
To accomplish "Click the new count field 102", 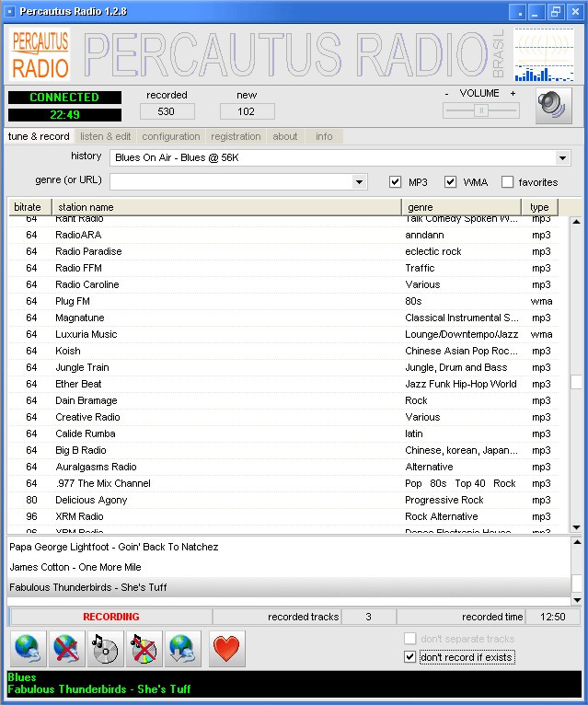I will point(247,111).
